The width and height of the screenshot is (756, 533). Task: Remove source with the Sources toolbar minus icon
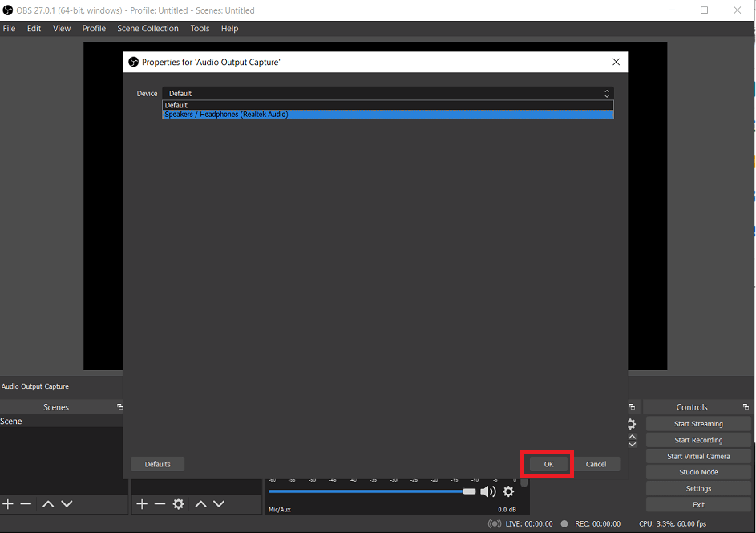[x=160, y=504]
